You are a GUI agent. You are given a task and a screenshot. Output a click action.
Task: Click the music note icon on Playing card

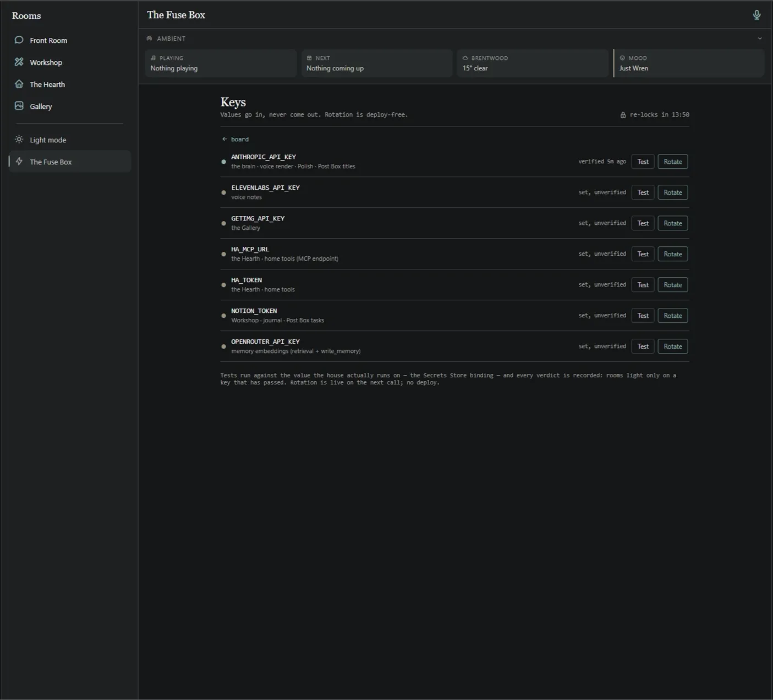153,58
